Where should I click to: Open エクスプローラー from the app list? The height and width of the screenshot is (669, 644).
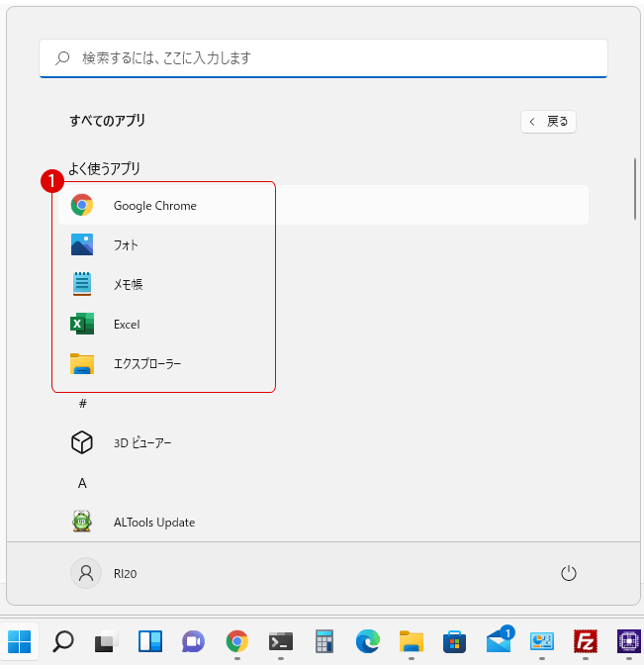[323, 364]
